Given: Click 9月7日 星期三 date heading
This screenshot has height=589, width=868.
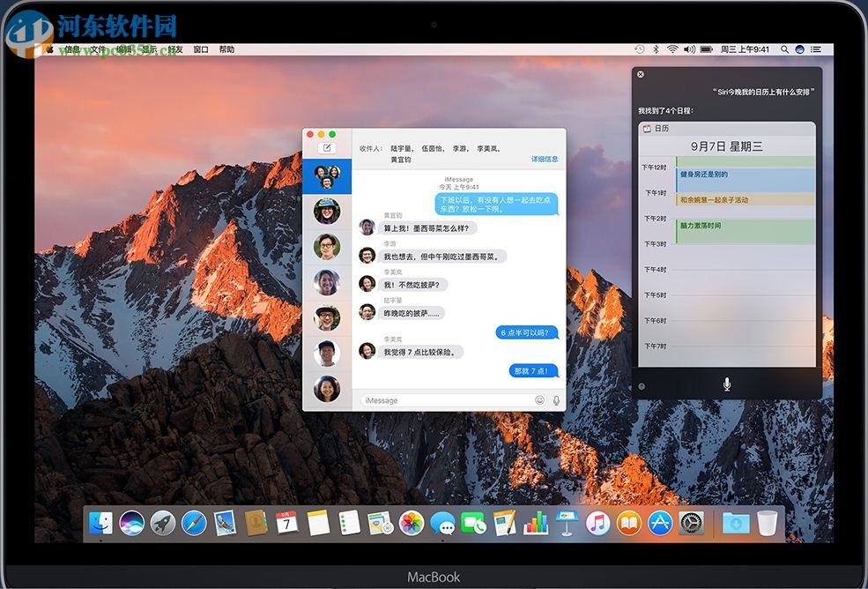Looking at the screenshot, I should [x=726, y=146].
